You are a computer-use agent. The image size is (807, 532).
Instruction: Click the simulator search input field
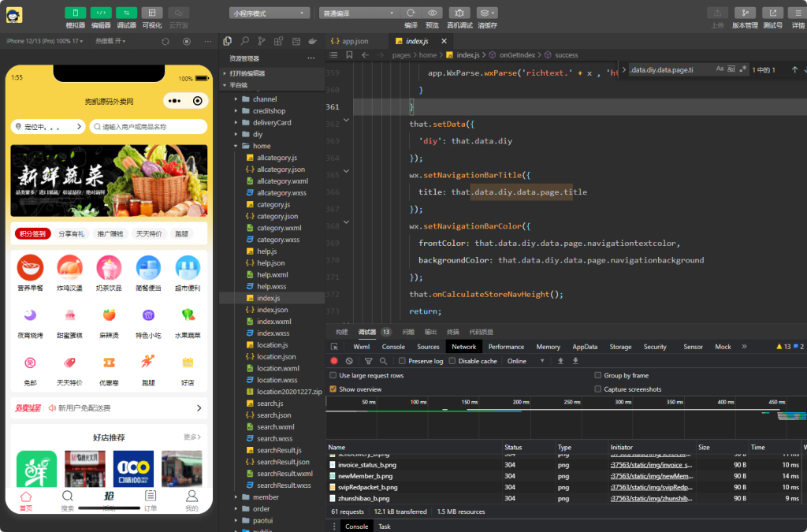pyautogui.click(x=148, y=127)
